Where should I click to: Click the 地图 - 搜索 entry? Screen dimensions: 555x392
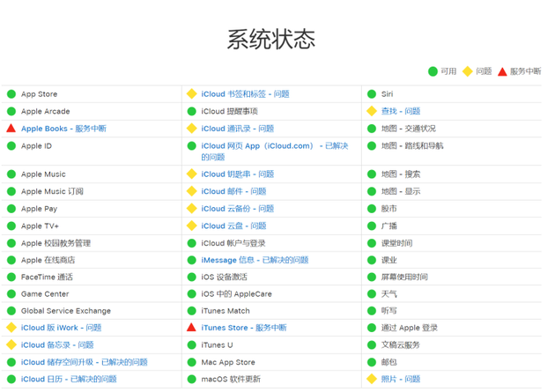pyautogui.click(x=401, y=174)
